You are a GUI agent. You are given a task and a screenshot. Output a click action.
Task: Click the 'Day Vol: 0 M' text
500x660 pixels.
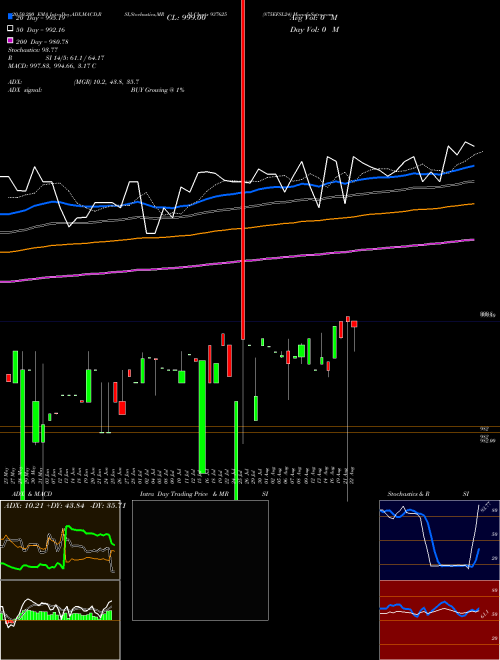[314, 29]
